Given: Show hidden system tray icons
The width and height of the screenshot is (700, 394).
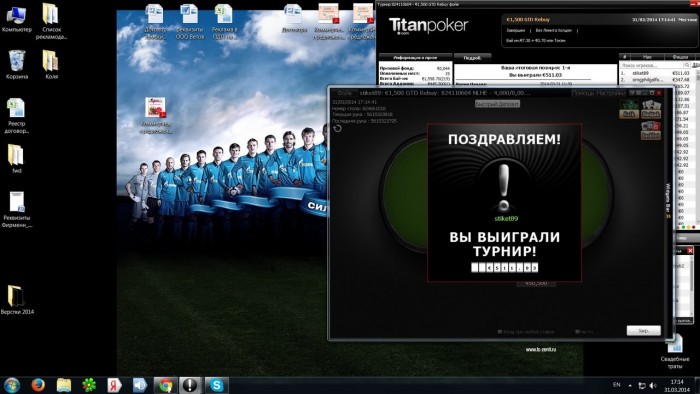Looking at the screenshot, I should (630, 385).
